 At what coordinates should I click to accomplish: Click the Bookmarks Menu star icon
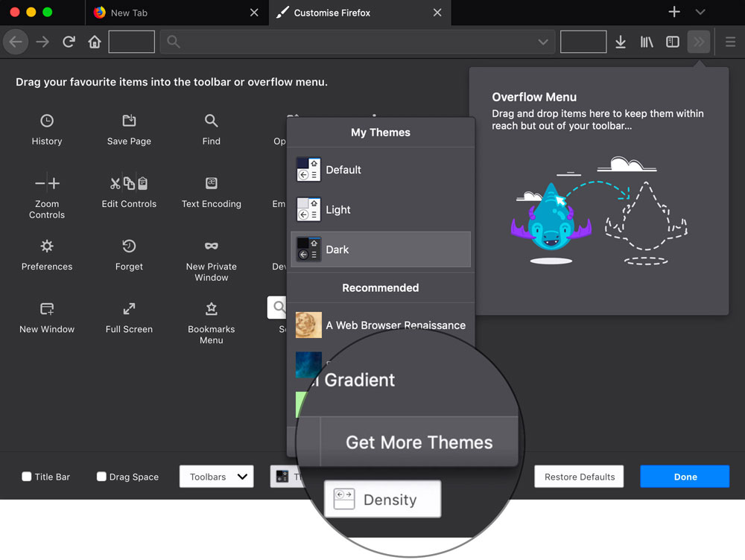pyautogui.click(x=211, y=309)
